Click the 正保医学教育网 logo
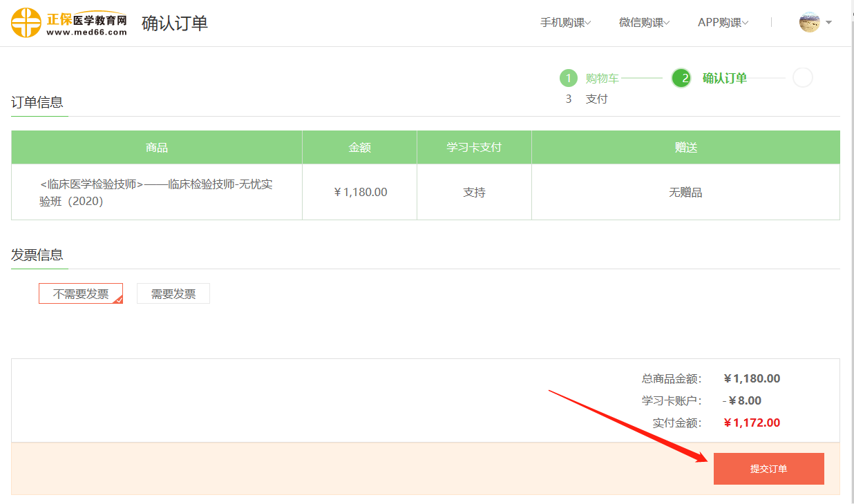The image size is (854, 504). [x=69, y=23]
